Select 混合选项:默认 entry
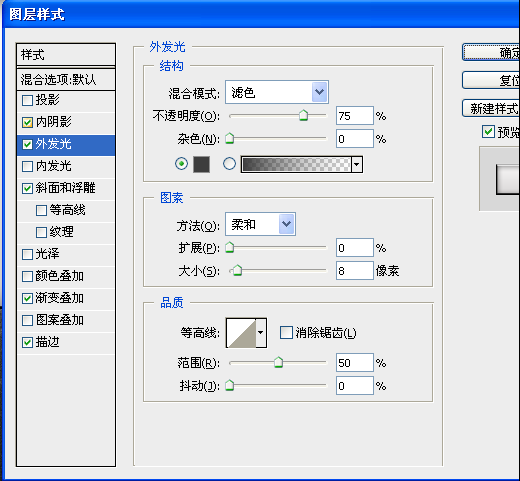This screenshot has height=481, width=520. coord(66,80)
